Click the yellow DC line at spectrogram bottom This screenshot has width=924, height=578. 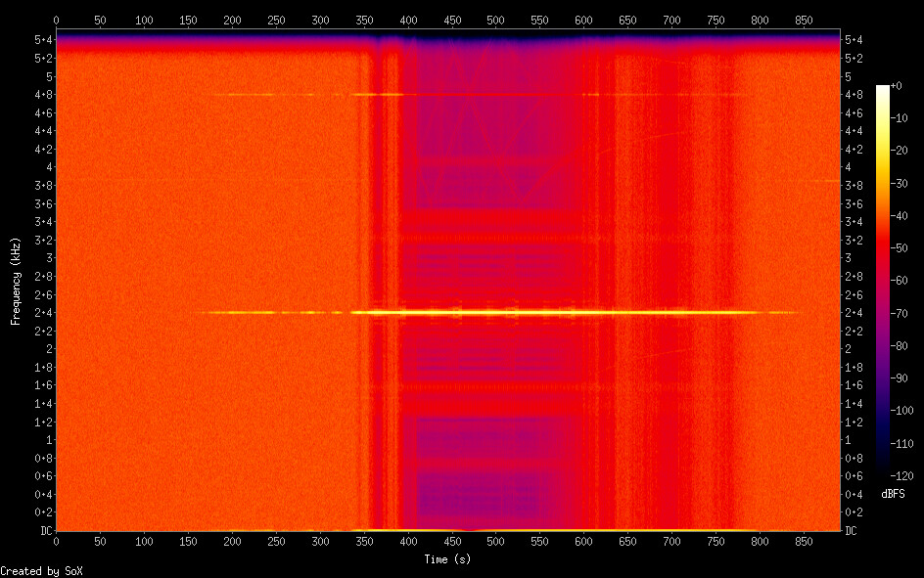click(x=294, y=529)
